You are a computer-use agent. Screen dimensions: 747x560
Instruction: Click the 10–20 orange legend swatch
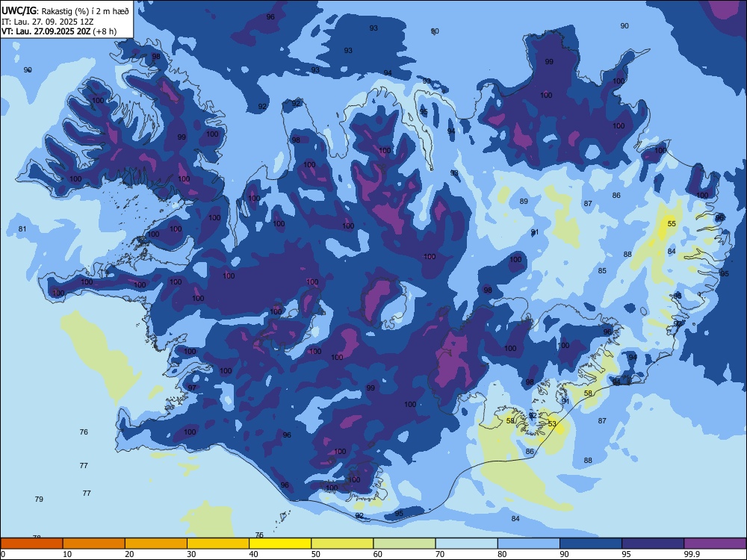point(94,544)
